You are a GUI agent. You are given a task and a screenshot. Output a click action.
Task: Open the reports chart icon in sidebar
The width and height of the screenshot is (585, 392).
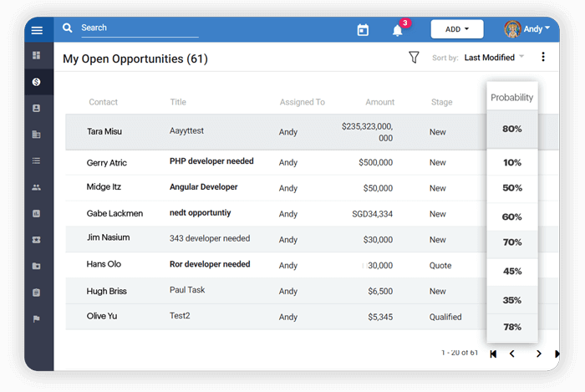click(36, 213)
